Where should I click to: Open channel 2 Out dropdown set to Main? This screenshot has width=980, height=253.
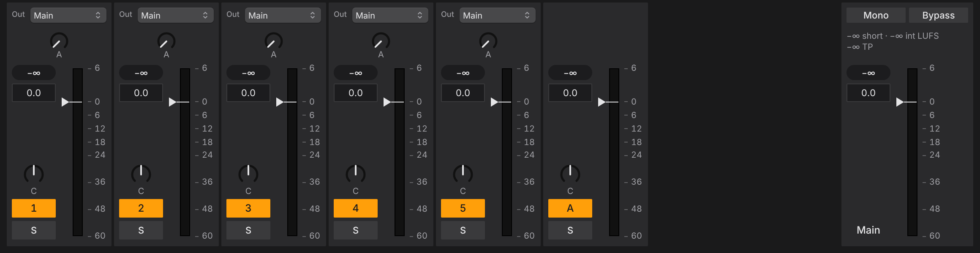[175, 16]
